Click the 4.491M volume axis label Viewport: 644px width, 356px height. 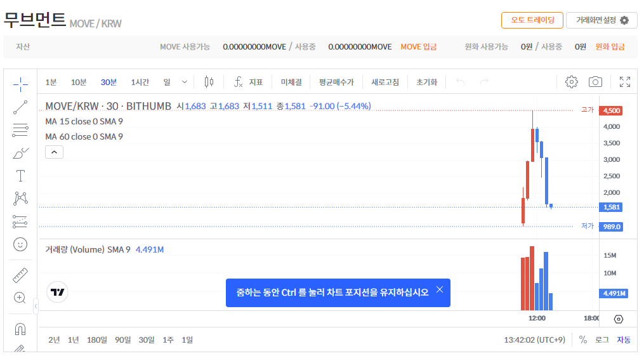point(614,294)
